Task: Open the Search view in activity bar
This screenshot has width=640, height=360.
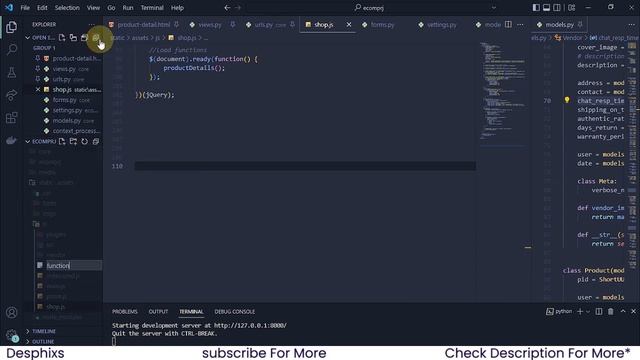Action: [11, 50]
